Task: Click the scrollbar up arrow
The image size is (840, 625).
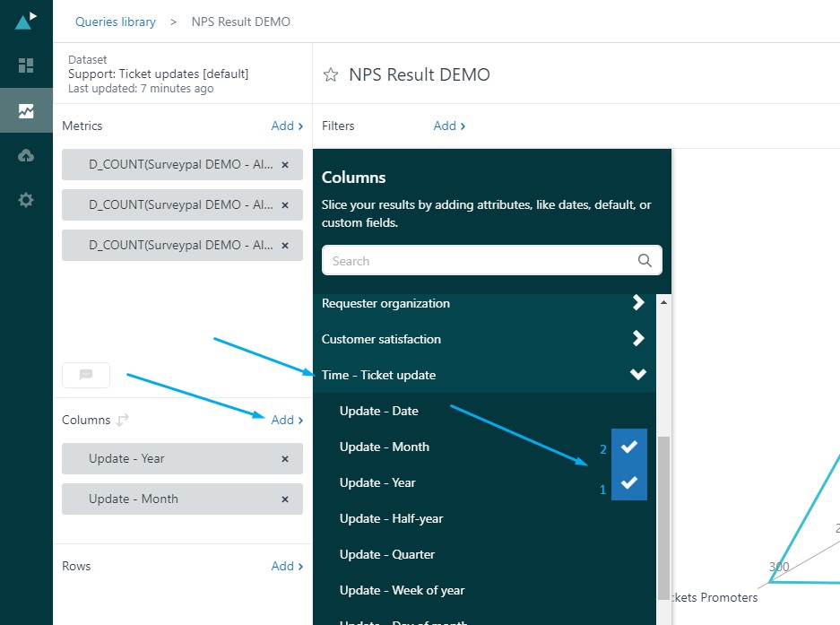Action: [x=663, y=302]
